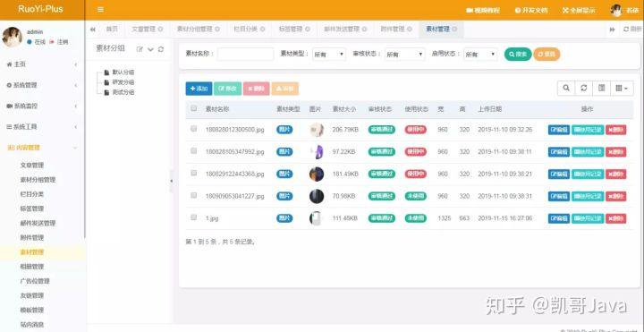
Task: Click the red 删除 delete button in toolbar
Action: pos(257,89)
